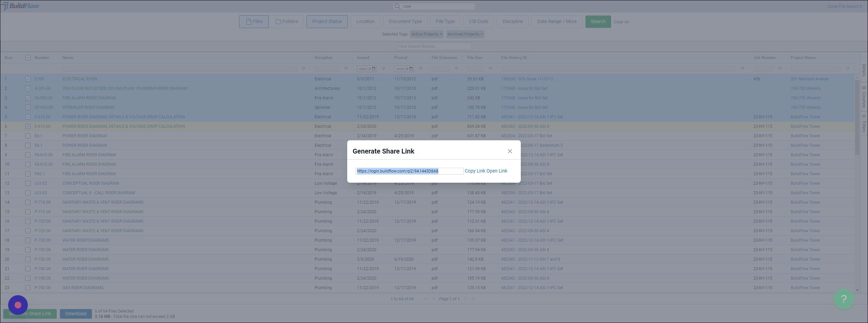Toggle the header select-all checkbox
This screenshot has height=323, width=868.
click(28, 58)
